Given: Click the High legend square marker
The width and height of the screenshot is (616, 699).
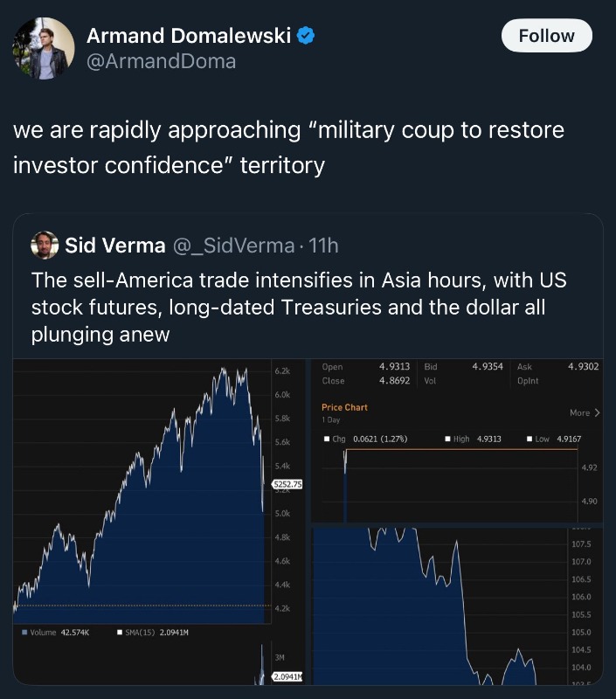Looking at the screenshot, I should 446,439.
